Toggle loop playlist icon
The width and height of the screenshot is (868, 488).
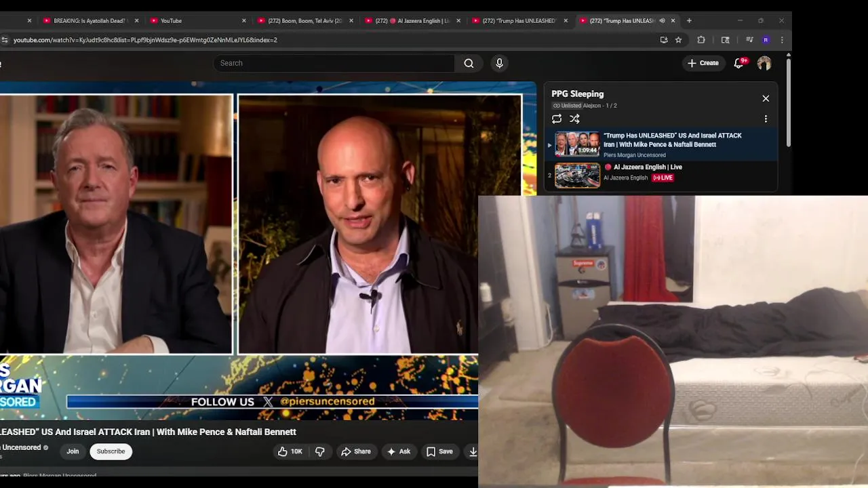coord(557,119)
